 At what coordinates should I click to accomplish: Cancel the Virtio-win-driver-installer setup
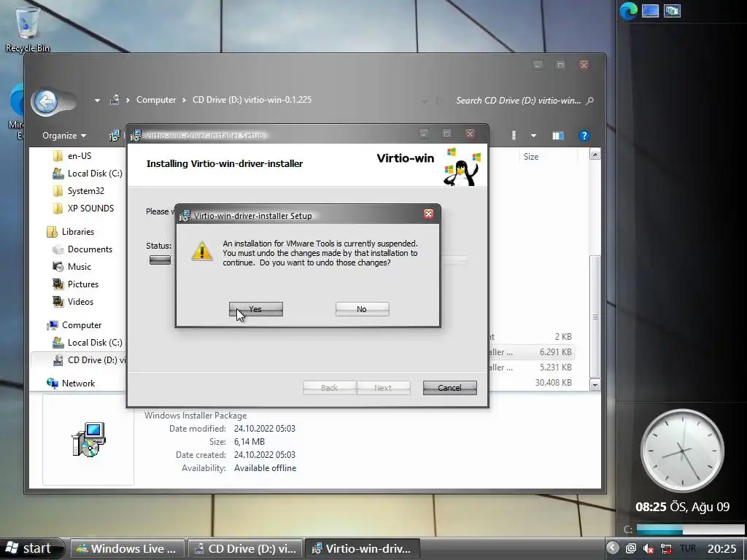449,388
